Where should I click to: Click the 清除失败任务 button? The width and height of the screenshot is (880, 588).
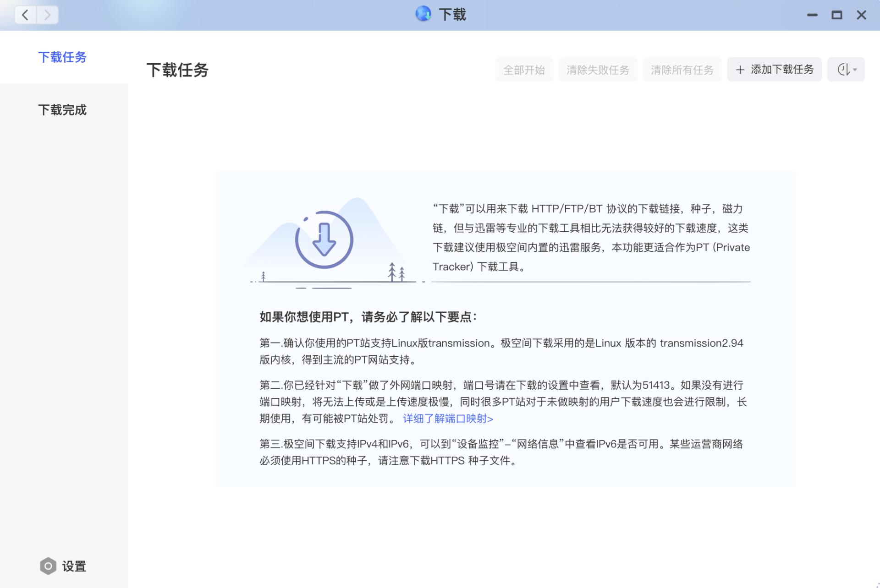pyautogui.click(x=598, y=69)
